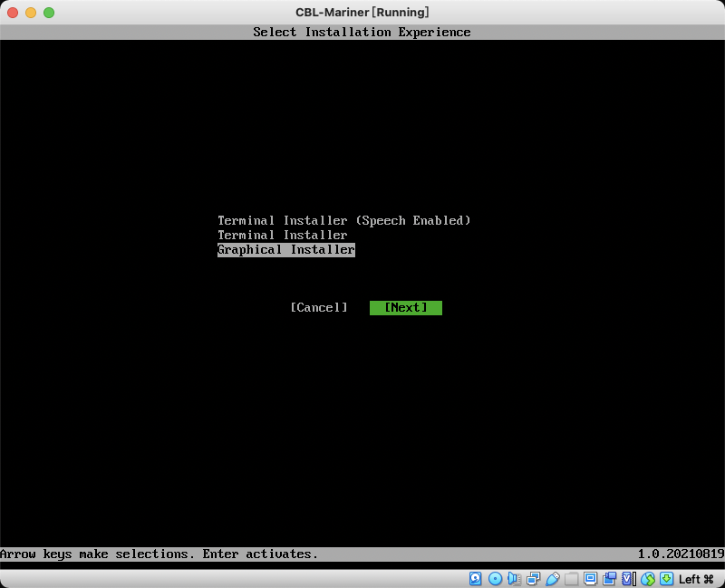Viewport: 725px width, 588px height.
Task: Click the green [Next] button
Action: coord(406,308)
